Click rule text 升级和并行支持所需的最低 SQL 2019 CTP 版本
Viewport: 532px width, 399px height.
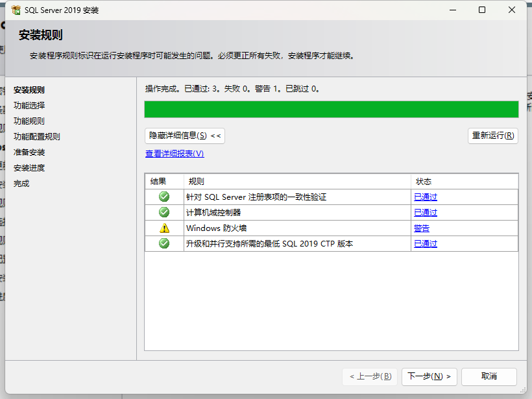pos(270,244)
